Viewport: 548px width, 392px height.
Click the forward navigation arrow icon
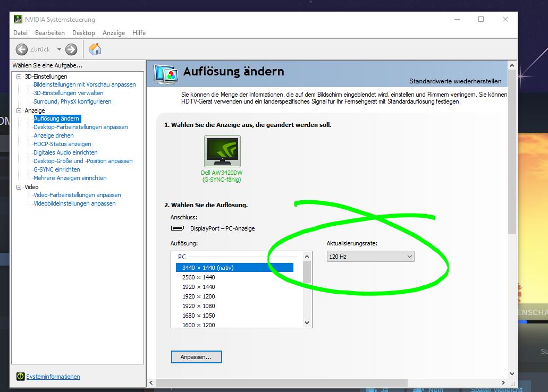coord(71,49)
